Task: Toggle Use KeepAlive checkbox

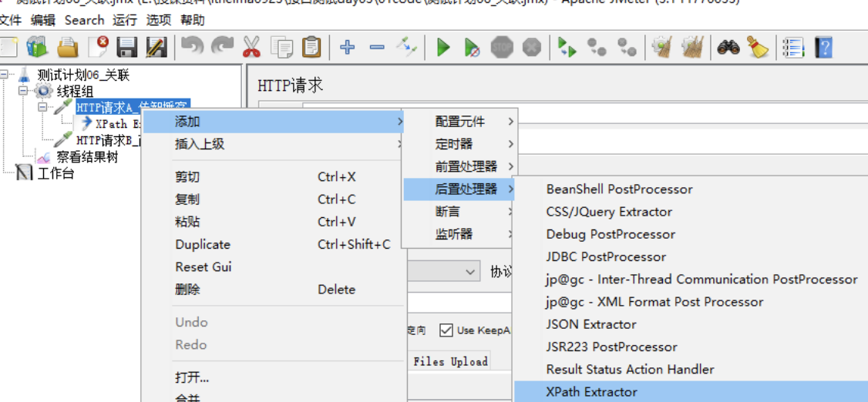Action: 446,330
